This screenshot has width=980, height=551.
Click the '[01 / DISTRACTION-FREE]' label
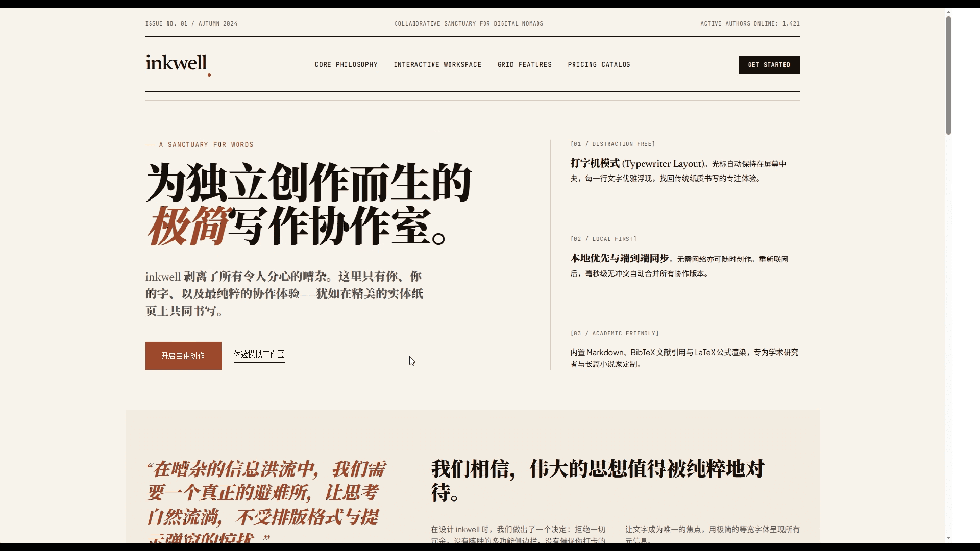coord(612,144)
